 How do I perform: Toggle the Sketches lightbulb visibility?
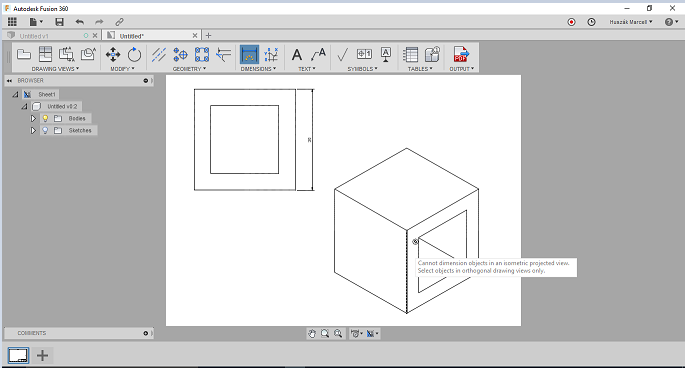(45, 130)
